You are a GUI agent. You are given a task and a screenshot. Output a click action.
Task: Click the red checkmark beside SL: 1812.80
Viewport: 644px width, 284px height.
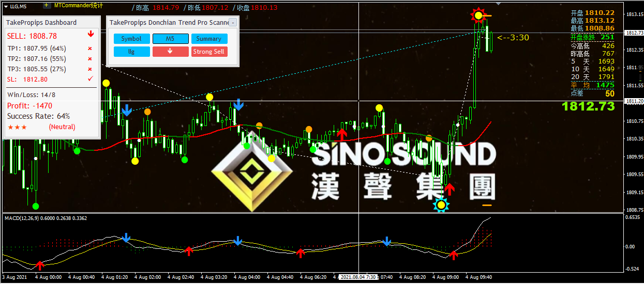click(91, 79)
